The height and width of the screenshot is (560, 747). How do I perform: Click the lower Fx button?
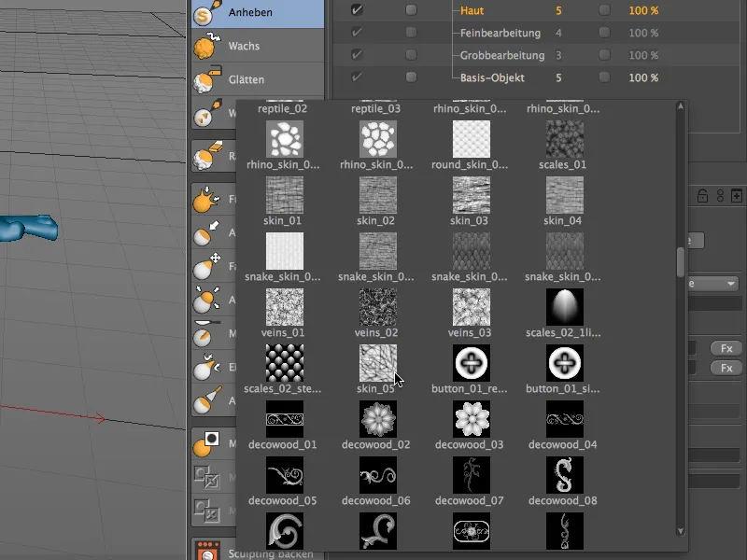coord(726,368)
